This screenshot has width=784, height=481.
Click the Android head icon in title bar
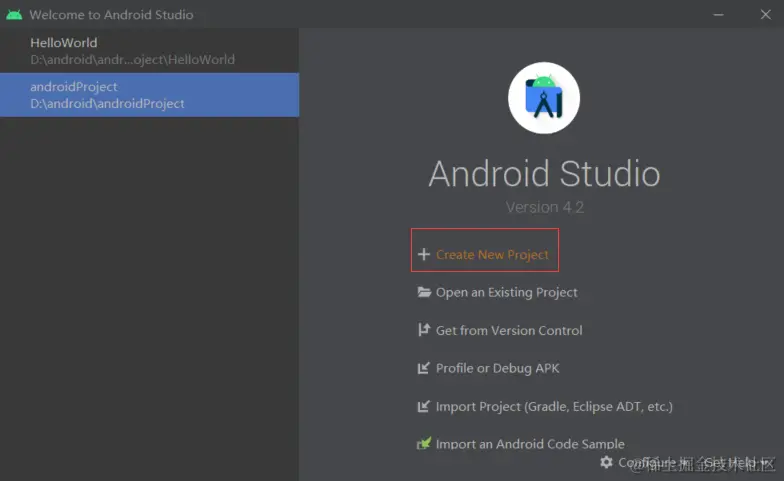click(x=14, y=14)
